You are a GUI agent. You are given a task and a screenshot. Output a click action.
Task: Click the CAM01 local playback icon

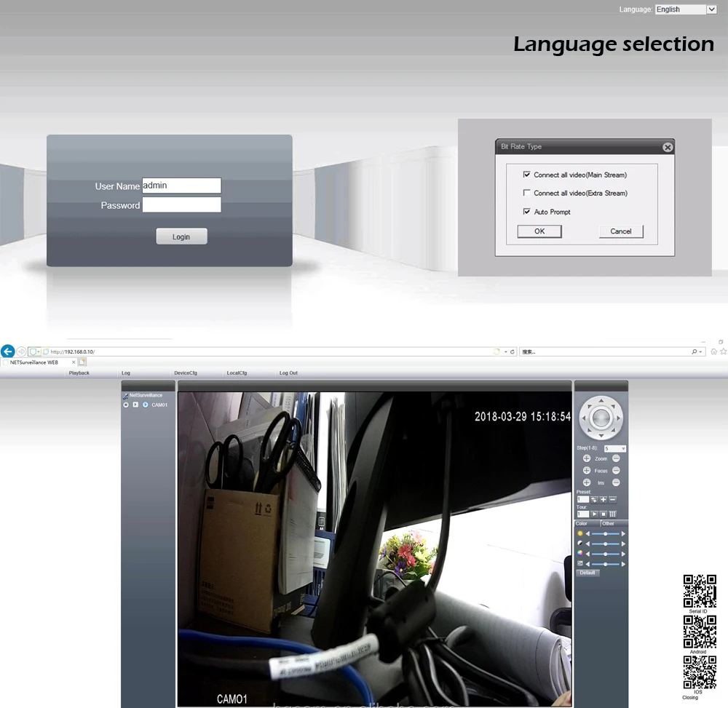tap(135, 405)
